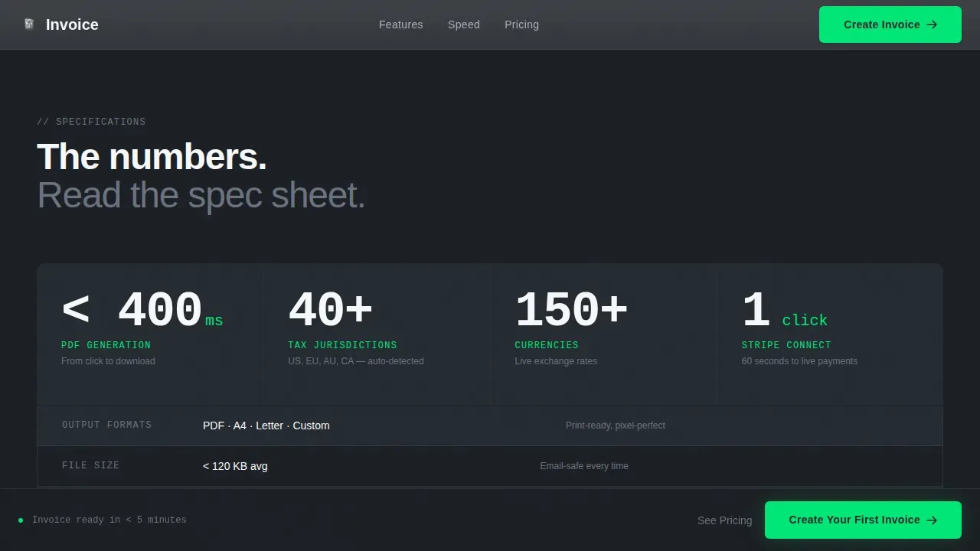
Task: Click 'US, EU, AU, CA — auto-detected' caption
Action: (355, 361)
